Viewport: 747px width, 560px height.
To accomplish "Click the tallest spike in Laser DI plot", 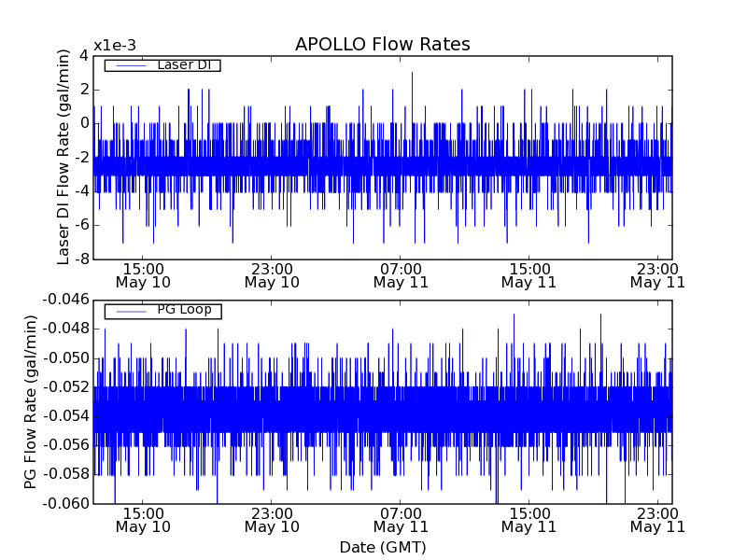I will point(412,75).
